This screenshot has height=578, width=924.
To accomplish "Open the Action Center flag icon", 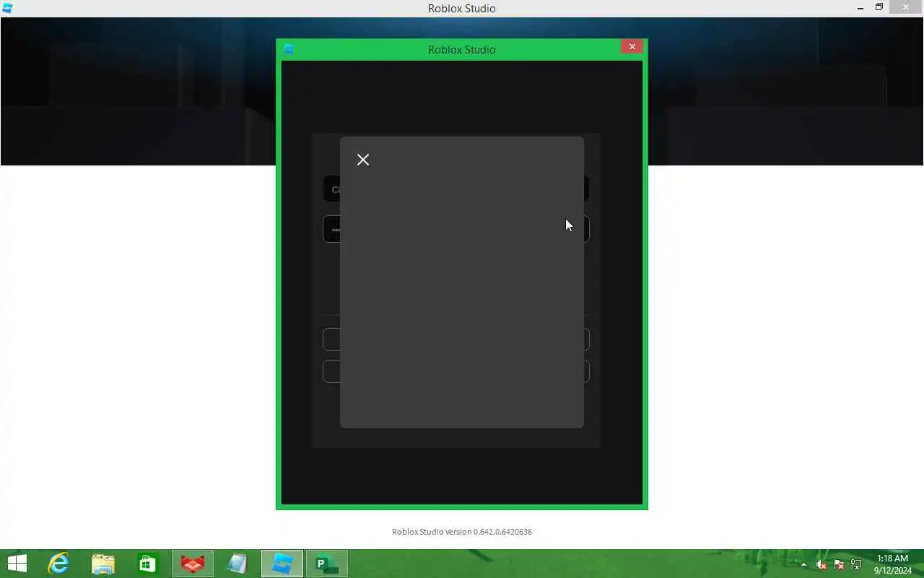I will click(839, 564).
